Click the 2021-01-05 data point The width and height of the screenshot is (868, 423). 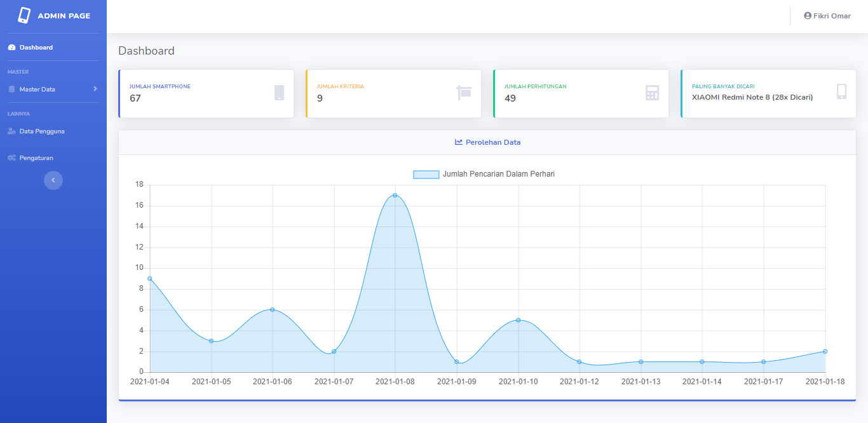click(212, 341)
